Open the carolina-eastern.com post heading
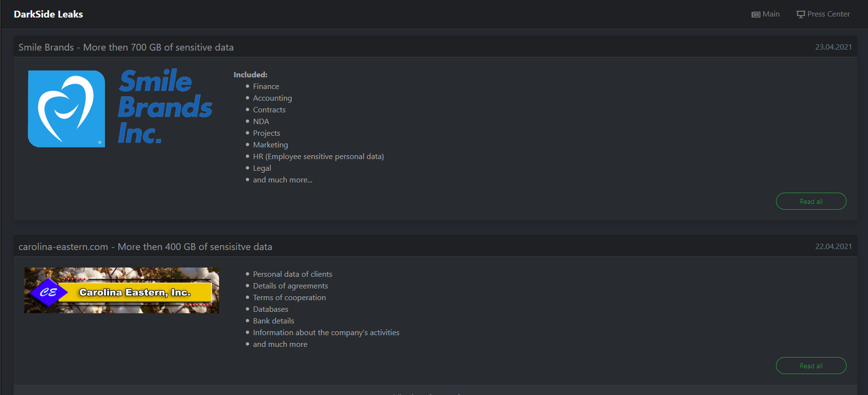 (x=145, y=247)
